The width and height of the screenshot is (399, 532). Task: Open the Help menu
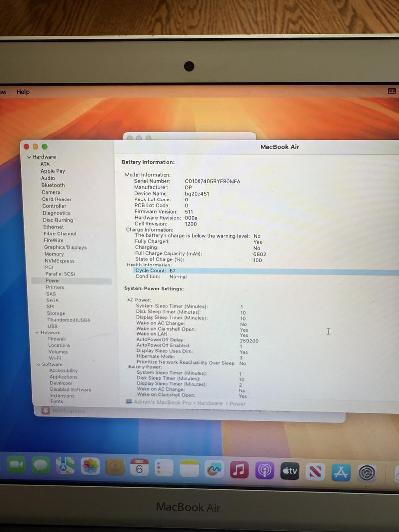pos(23,92)
